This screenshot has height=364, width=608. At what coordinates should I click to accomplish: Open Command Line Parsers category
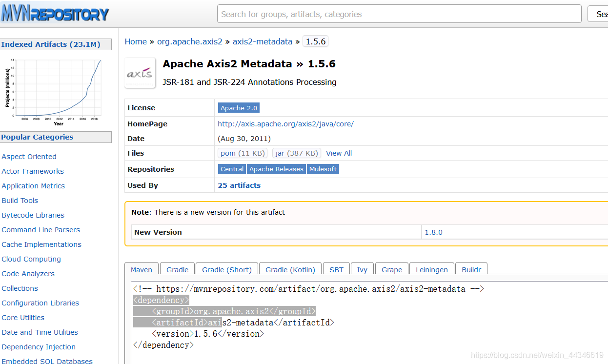coord(41,230)
